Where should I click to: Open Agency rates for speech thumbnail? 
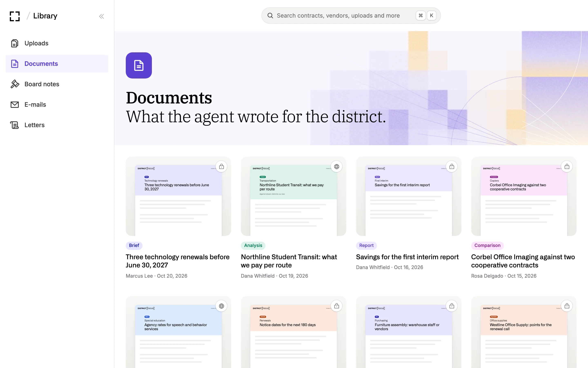coord(178,332)
